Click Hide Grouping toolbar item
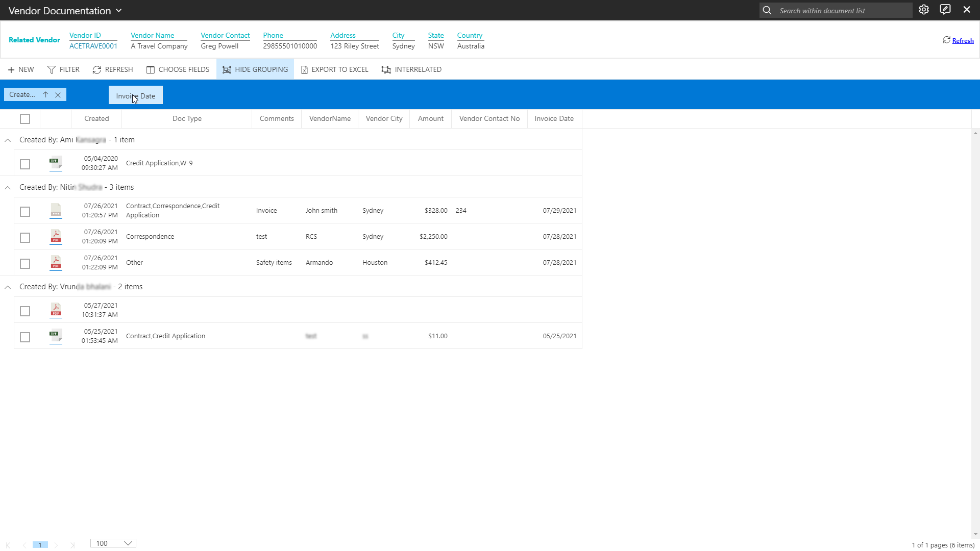 255,69
